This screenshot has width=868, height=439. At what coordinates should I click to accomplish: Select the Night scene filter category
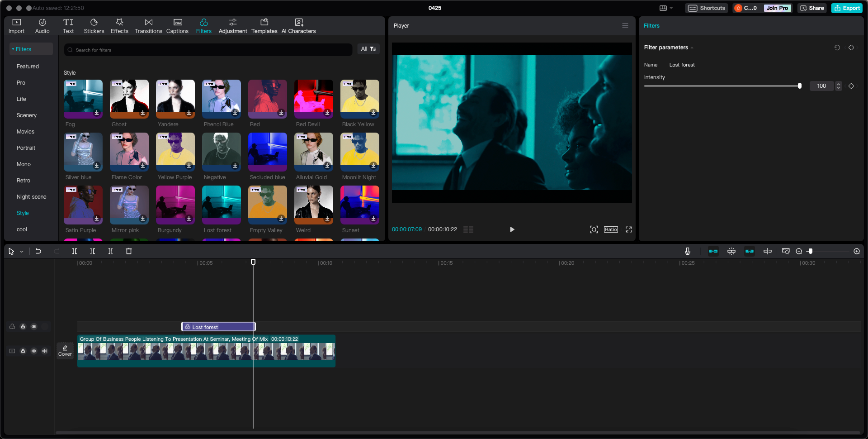(32, 197)
